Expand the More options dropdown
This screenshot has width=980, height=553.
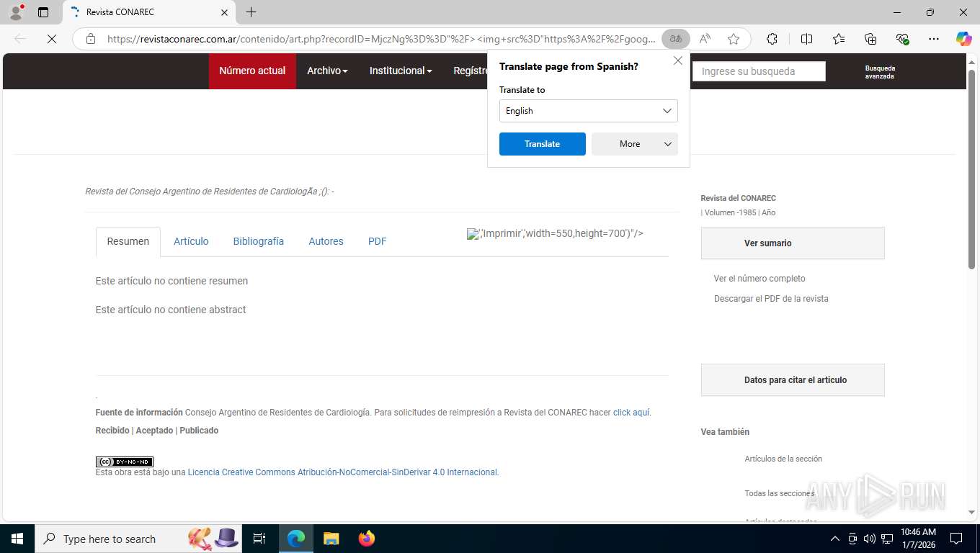click(x=635, y=144)
